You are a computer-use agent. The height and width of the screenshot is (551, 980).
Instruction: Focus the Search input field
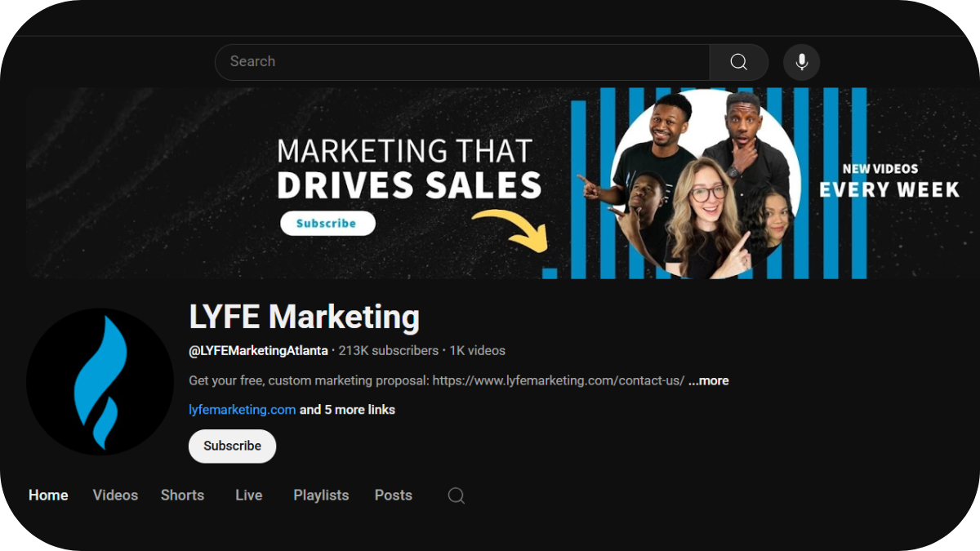tap(462, 62)
